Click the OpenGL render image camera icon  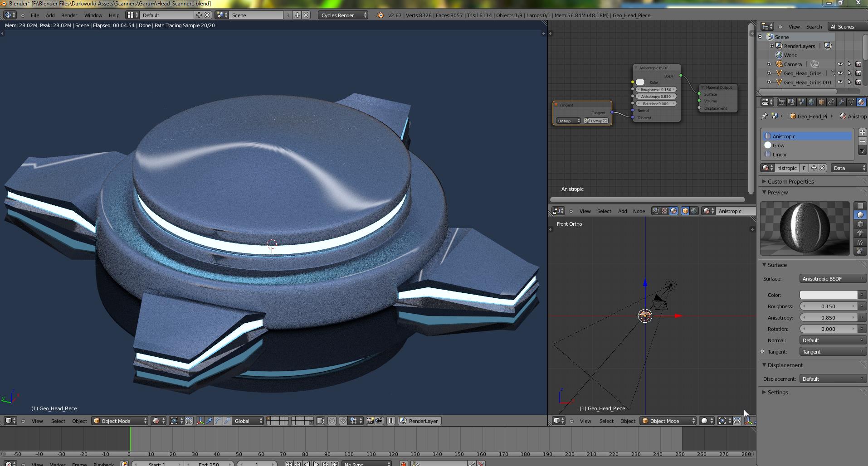(x=370, y=421)
